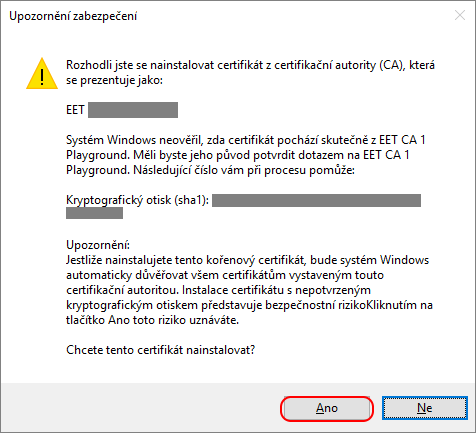
Task: Click the 'EET' issuer name label
Action: point(75,110)
